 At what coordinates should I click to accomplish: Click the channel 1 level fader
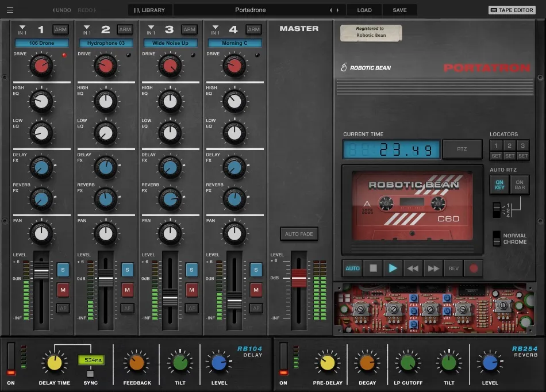point(41,271)
